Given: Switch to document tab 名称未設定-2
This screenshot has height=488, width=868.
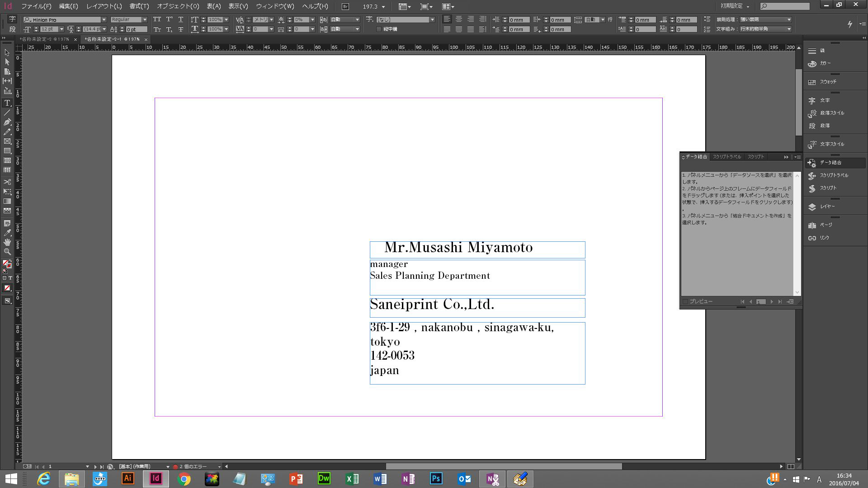Looking at the screenshot, I should click(44, 39).
